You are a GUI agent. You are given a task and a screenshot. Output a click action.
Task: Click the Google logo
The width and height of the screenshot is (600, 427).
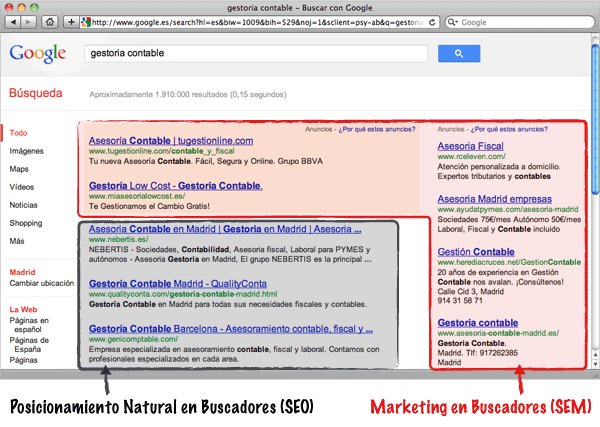point(38,54)
